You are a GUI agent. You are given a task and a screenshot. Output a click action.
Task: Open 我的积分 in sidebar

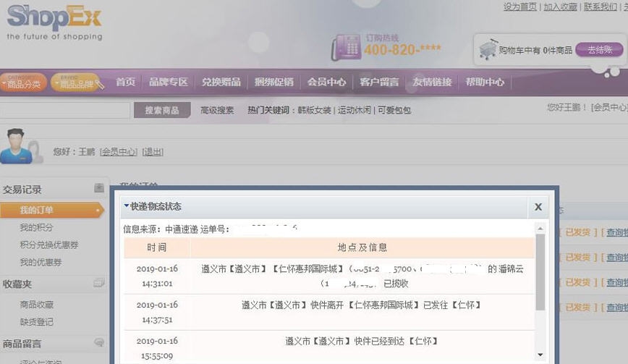point(36,227)
